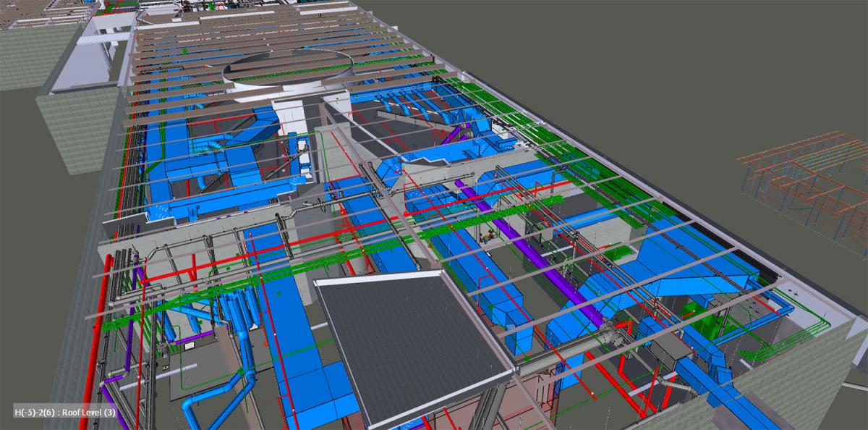Select the long purple duct in the center
The width and height of the screenshot is (868, 430).
(x=530, y=250)
